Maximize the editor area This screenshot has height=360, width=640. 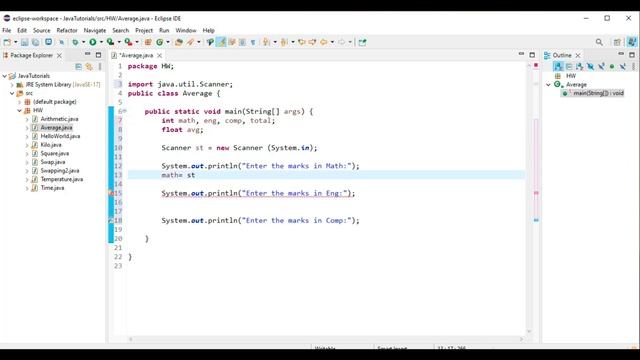[532, 55]
